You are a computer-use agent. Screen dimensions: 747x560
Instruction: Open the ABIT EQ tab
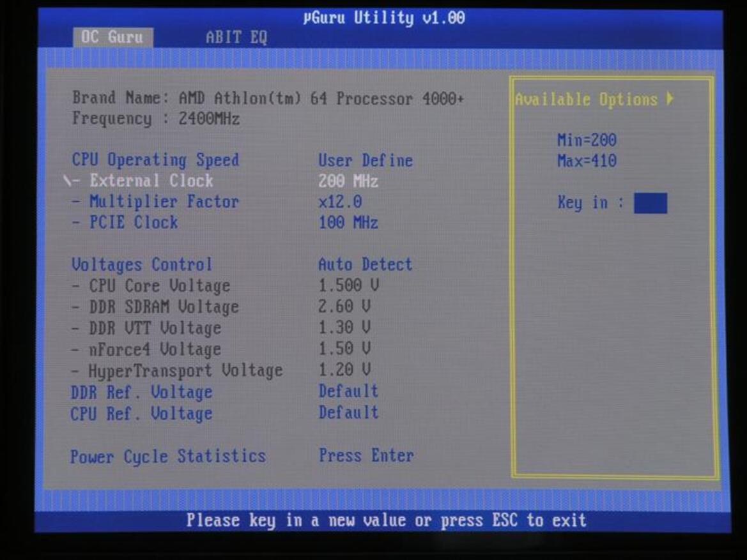point(236,37)
